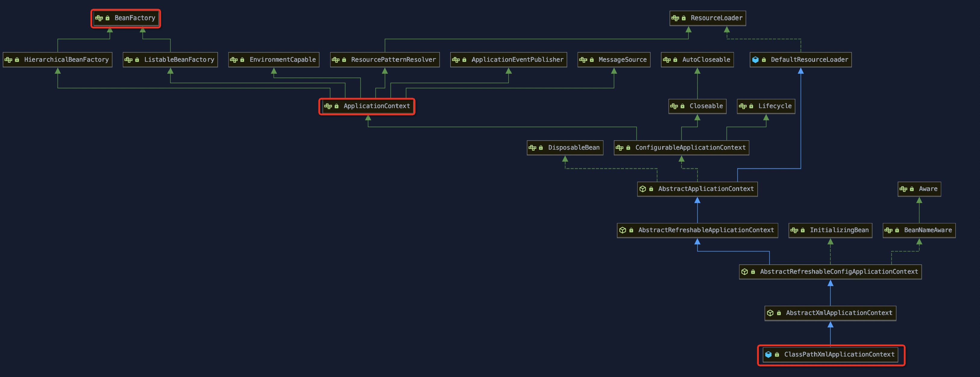Click the ApplicationEventPublisher node
Image resolution: width=980 pixels, height=377 pixels.
pos(509,60)
